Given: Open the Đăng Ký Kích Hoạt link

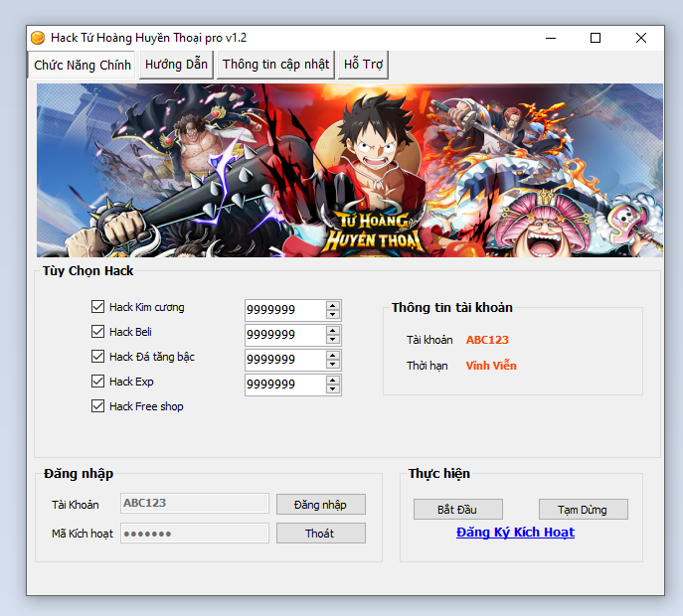Looking at the screenshot, I should point(515,533).
